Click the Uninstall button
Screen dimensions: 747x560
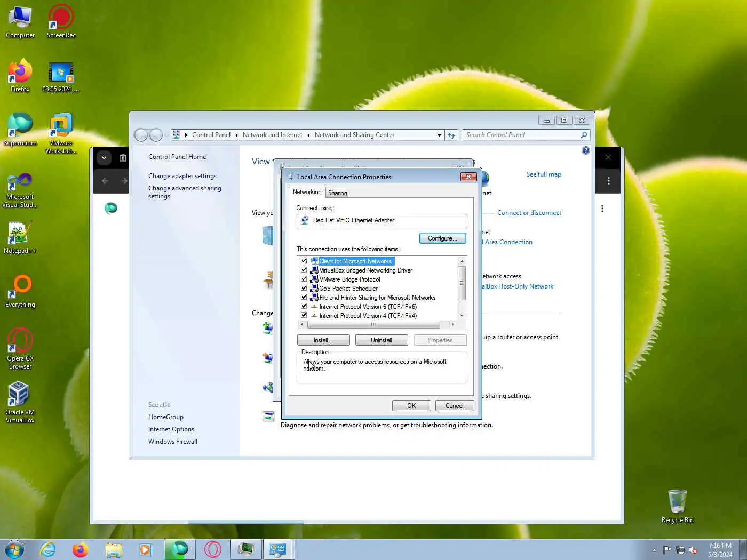click(382, 340)
